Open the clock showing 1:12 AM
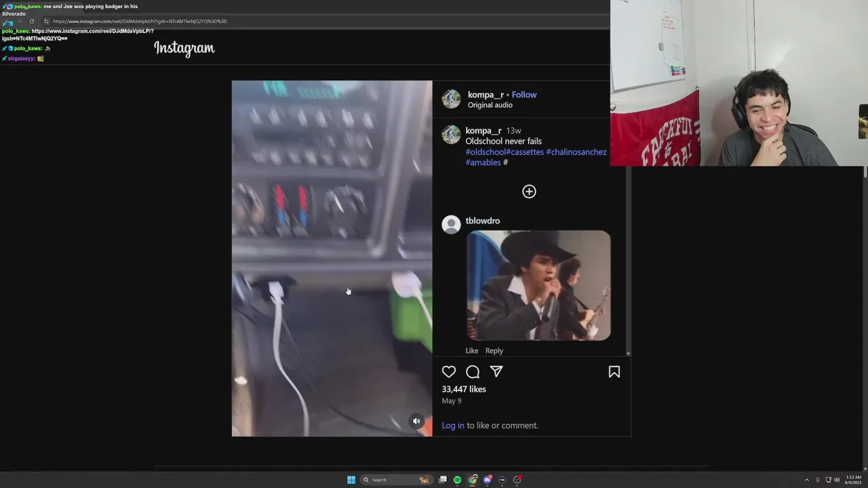The width and height of the screenshot is (868, 488). (x=853, y=480)
